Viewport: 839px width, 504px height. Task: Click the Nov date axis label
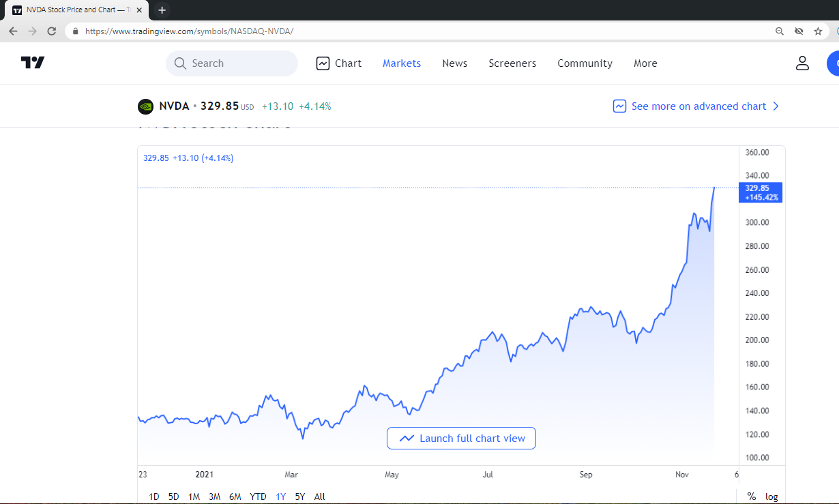(682, 474)
